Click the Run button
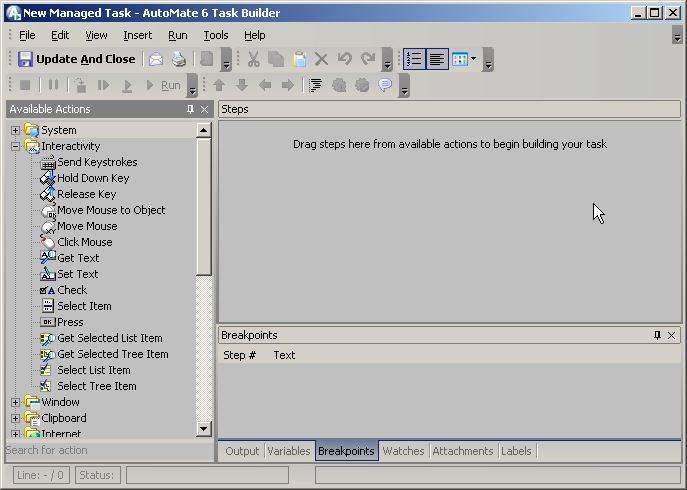Viewport: 687px width, 490px height. [x=163, y=85]
